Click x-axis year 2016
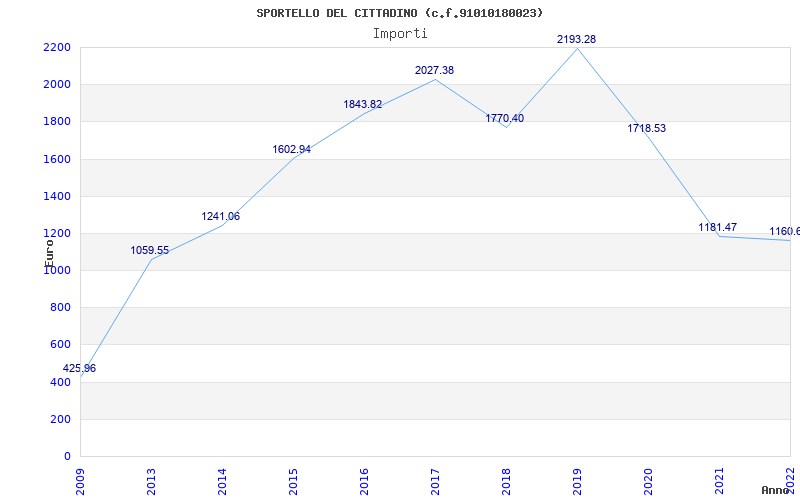This screenshot has height=500, width=800. point(364,481)
